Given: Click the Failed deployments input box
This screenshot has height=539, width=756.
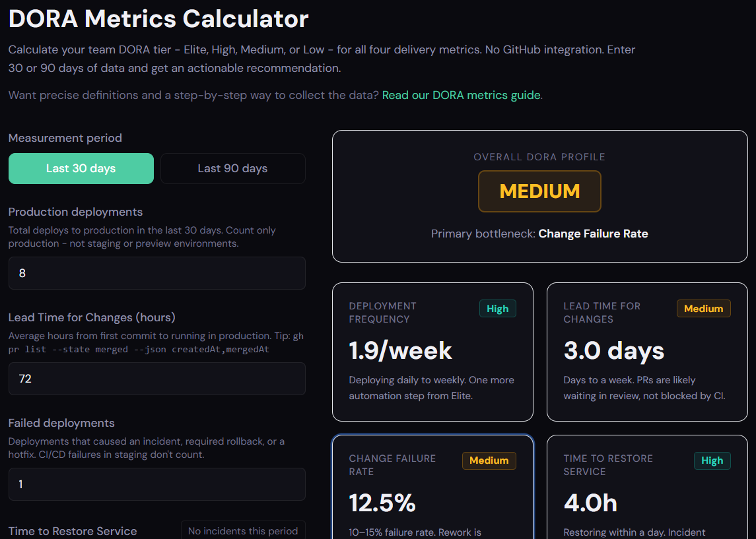Looking at the screenshot, I should click(x=156, y=484).
